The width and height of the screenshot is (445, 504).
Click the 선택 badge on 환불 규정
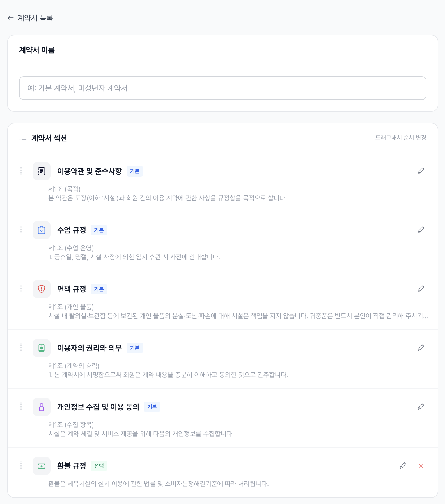[x=98, y=466]
